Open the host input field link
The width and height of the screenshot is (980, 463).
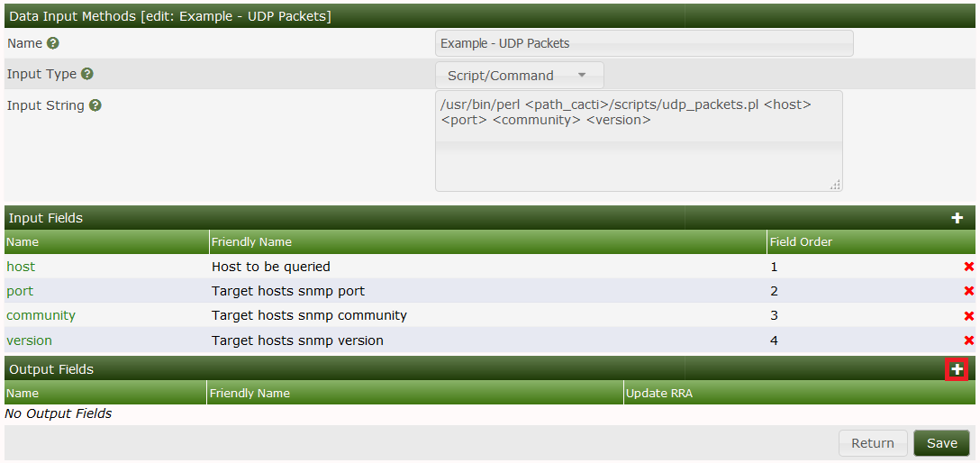(x=21, y=267)
